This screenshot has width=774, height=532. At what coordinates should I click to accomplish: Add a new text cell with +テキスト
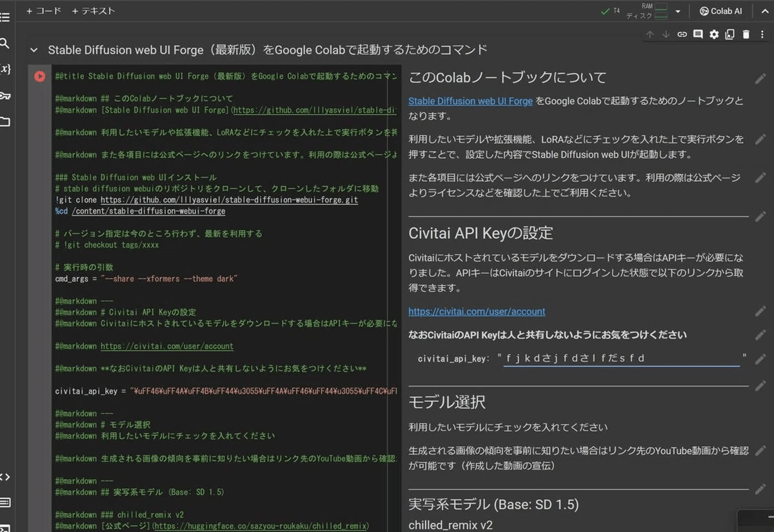tap(94, 11)
